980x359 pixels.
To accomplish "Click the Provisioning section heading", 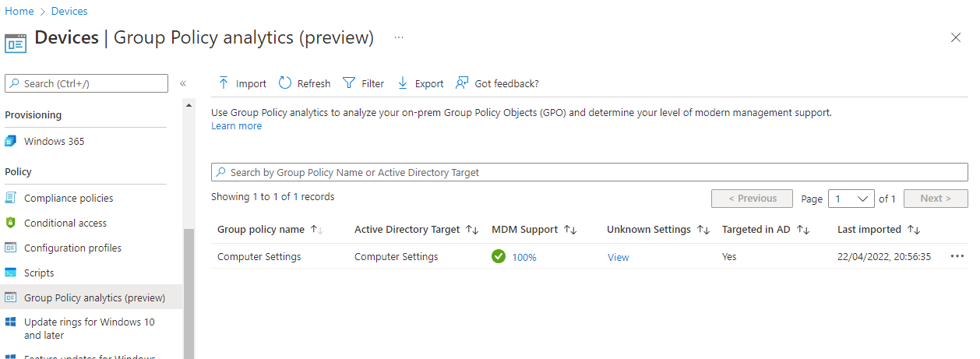I will coord(33,114).
